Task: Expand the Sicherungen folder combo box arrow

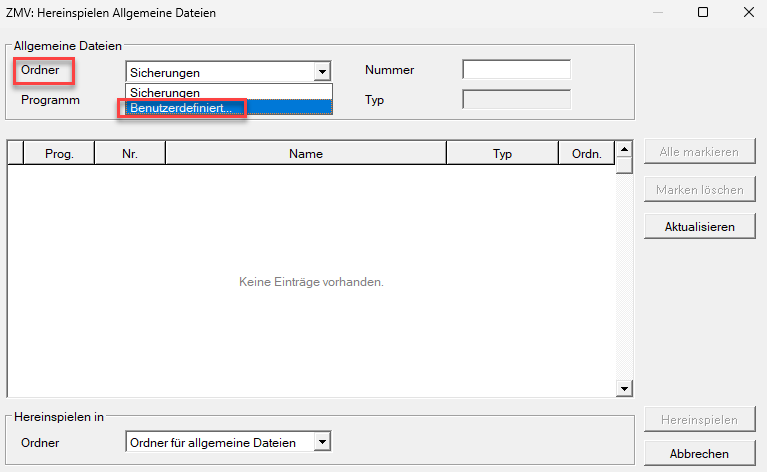Action: [321, 72]
